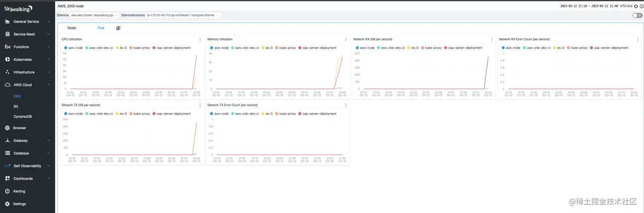Expand Service Mesh menu chevron

(x=49, y=34)
